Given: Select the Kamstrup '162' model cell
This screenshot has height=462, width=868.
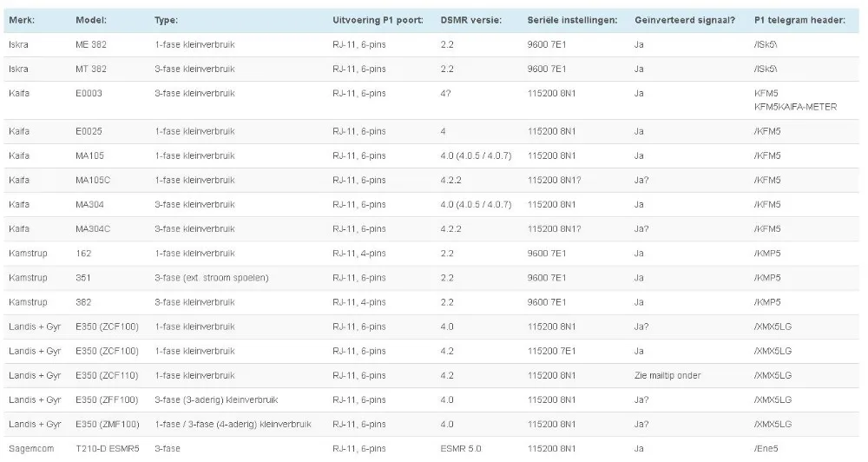Looking at the screenshot, I should (x=83, y=254).
